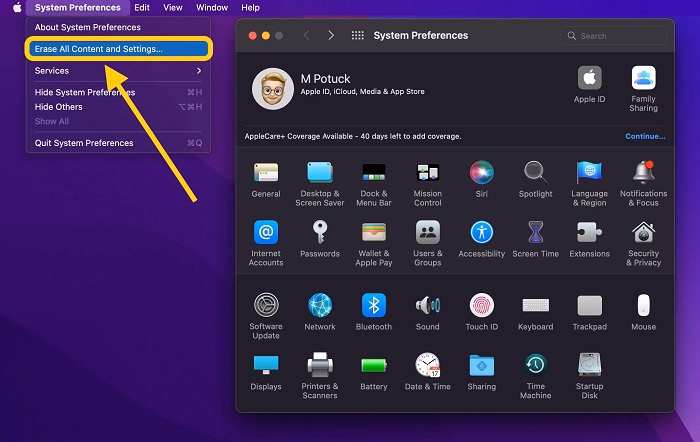Close the System Preferences app menu

(x=78, y=8)
